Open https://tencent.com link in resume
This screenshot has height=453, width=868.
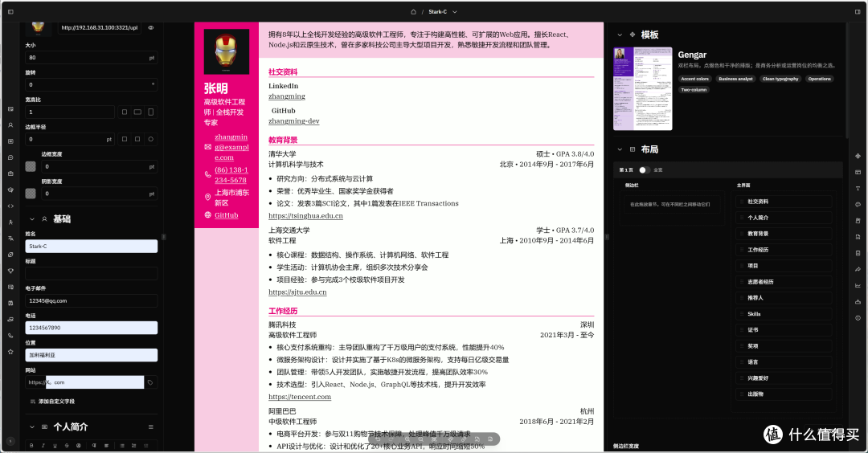pyautogui.click(x=300, y=397)
